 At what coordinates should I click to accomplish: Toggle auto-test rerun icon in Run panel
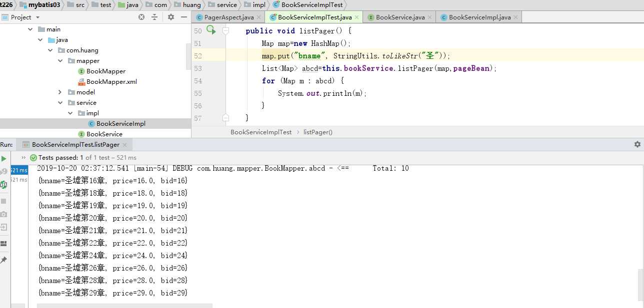click(3, 185)
